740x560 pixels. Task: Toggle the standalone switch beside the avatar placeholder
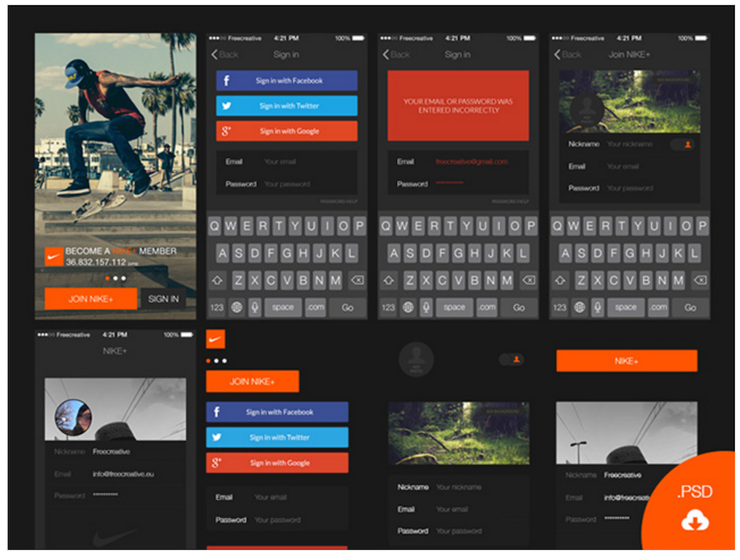512,359
